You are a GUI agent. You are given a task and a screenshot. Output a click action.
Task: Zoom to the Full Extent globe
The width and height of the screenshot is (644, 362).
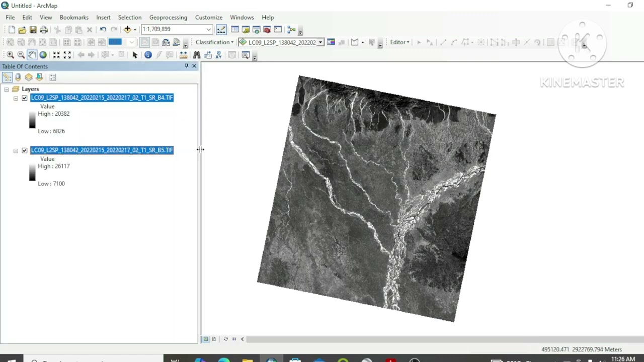pyautogui.click(x=43, y=55)
